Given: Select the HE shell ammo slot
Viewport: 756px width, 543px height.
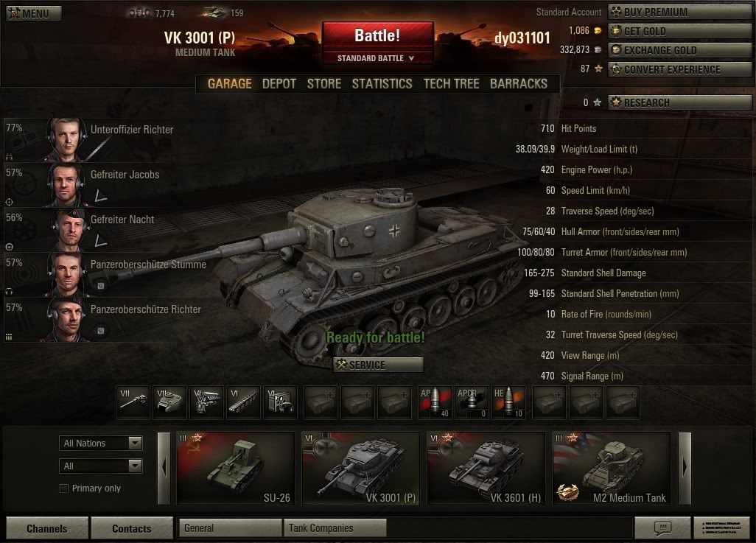Looking at the screenshot, I should tap(508, 402).
